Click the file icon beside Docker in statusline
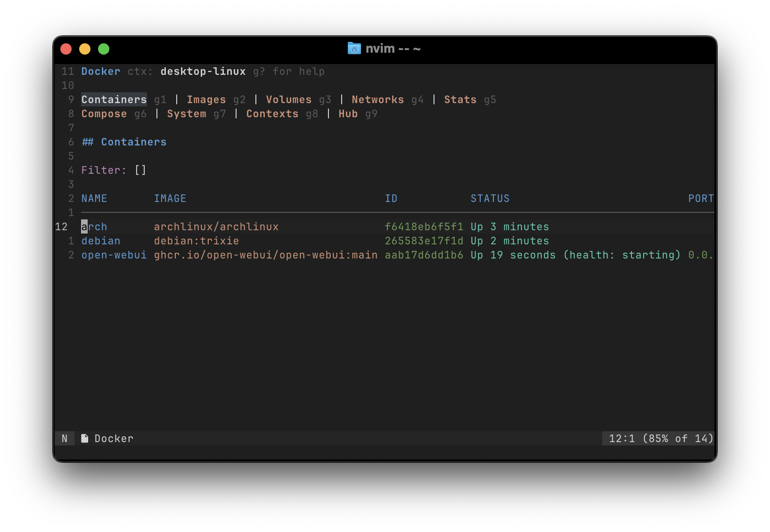This screenshot has height=532, width=770. coord(85,438)
